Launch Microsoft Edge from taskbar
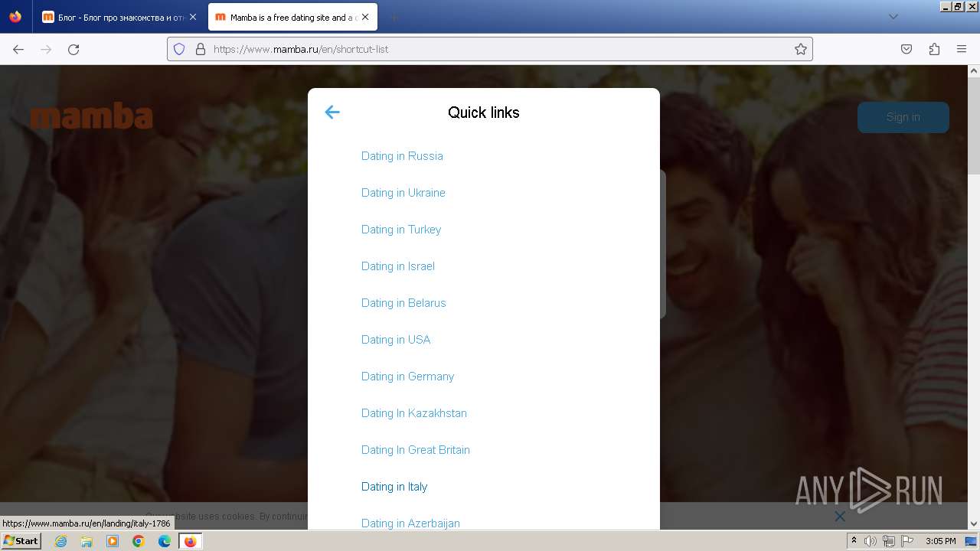The height and width of the screenshot is (551, 980). [x=165, y=541]
